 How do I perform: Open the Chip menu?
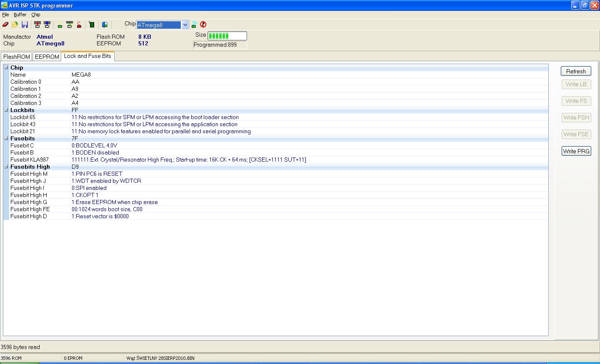point(36,15)
